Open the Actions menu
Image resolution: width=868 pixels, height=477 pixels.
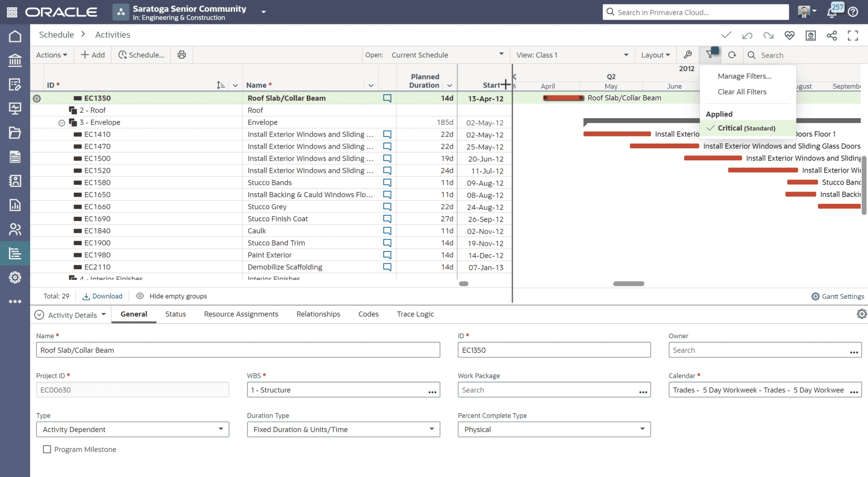(51, 55)
